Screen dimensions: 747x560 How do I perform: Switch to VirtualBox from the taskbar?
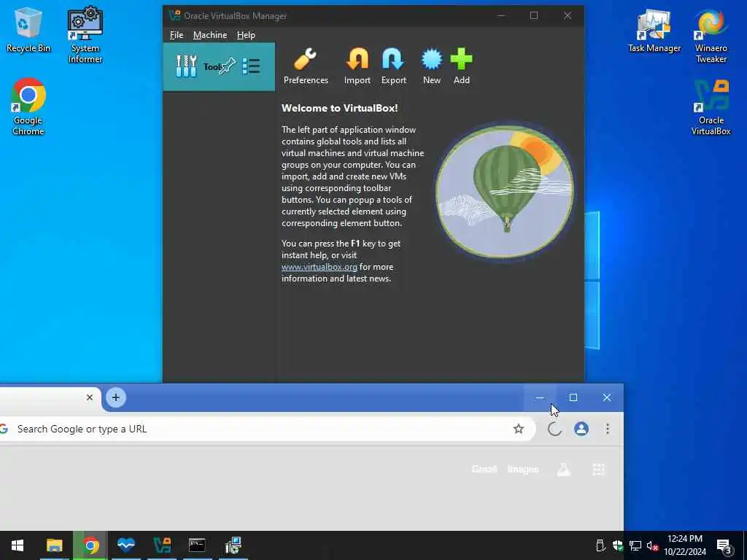(162, 545)
